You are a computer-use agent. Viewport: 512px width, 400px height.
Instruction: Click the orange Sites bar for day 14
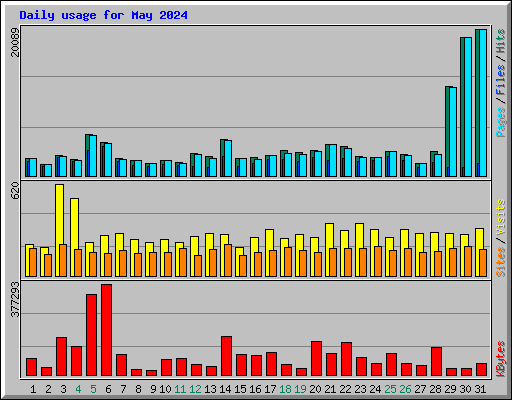coord(228,260)
